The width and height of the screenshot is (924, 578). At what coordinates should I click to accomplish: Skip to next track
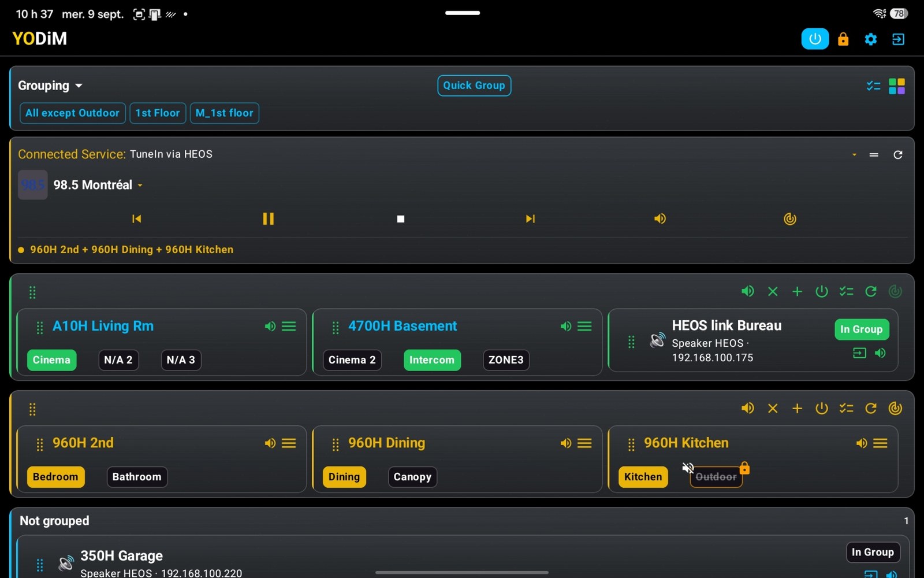pos(530,218)
